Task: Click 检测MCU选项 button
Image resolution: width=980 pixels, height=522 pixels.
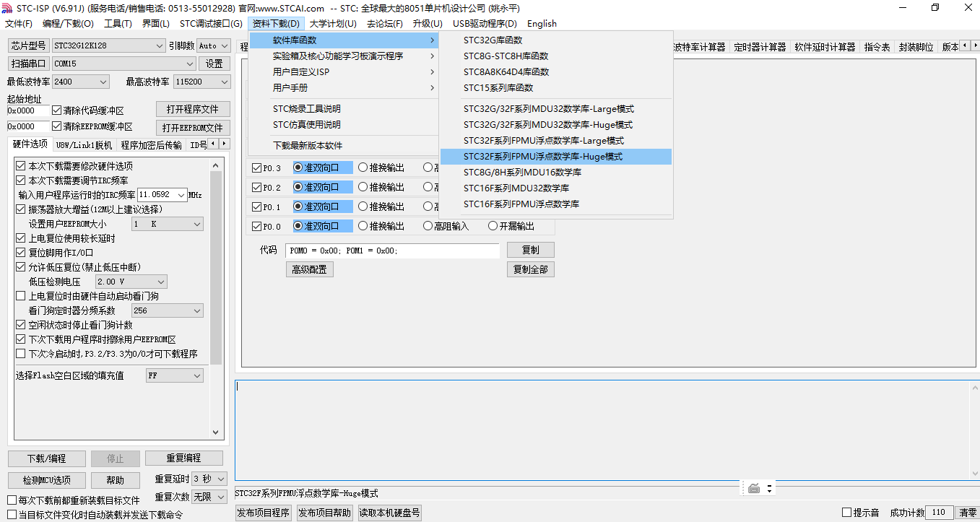Action: coord(46,480)
